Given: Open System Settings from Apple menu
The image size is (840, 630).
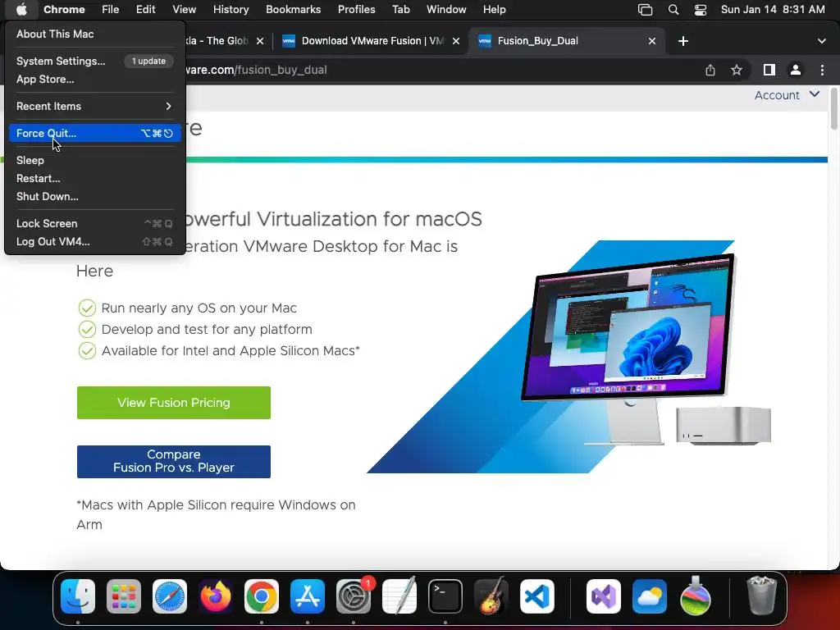Looking at the screenshot, I should [x=95, y=61].
